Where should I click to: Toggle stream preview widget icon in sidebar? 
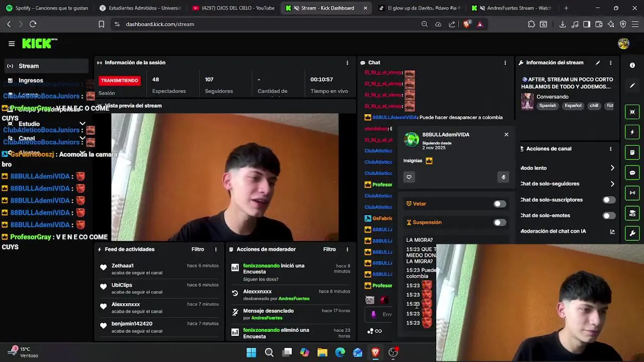[632, 112]
